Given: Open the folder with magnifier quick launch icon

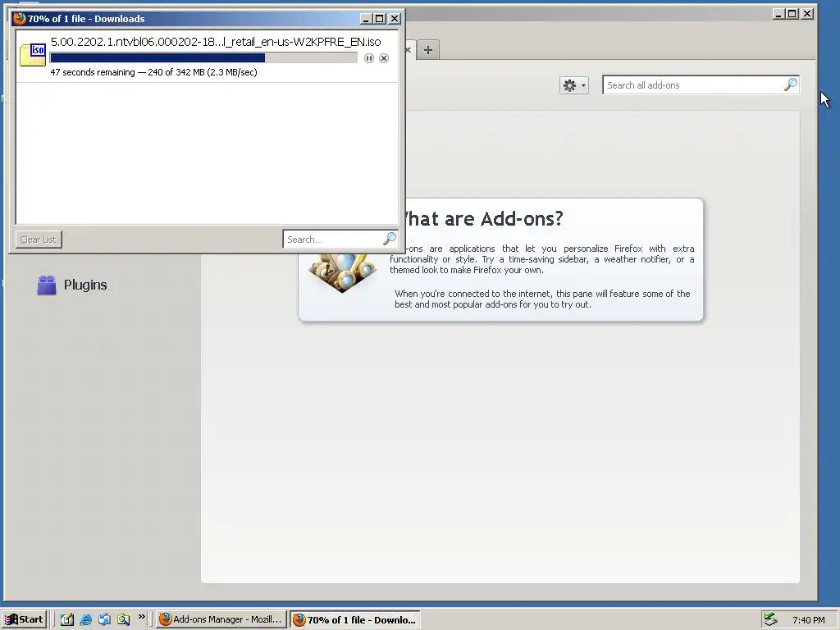Looking at the screenshot, I should coord(123,619).
